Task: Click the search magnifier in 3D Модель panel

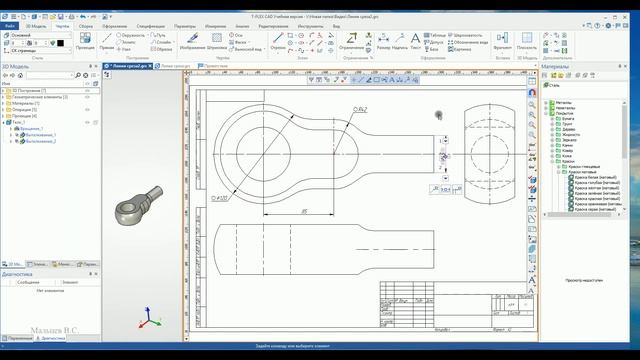Action: [x=78, y=76]
